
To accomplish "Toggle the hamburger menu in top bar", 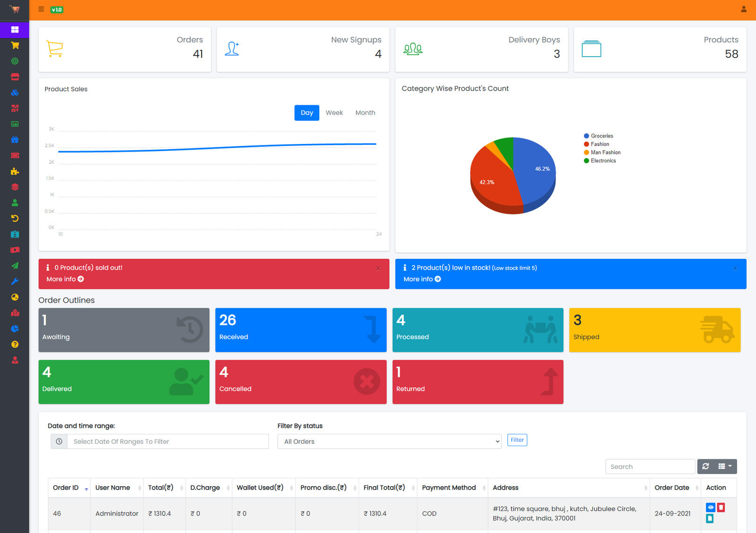I will (41, 9).
